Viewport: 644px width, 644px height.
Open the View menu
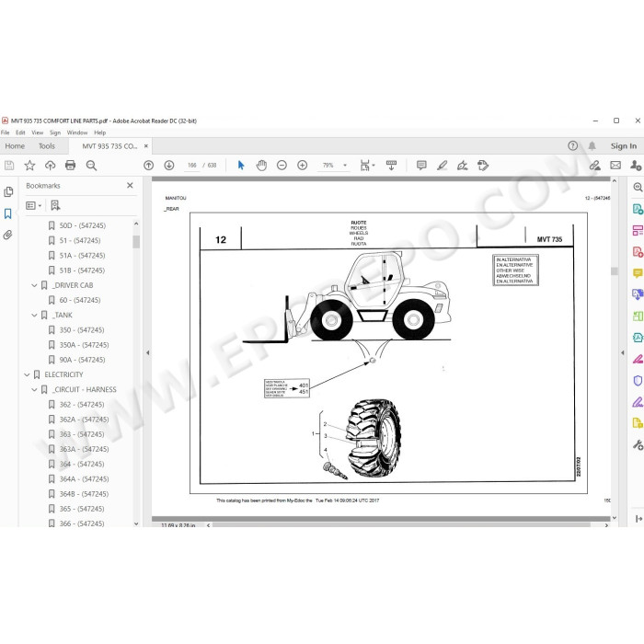(38, 132)
